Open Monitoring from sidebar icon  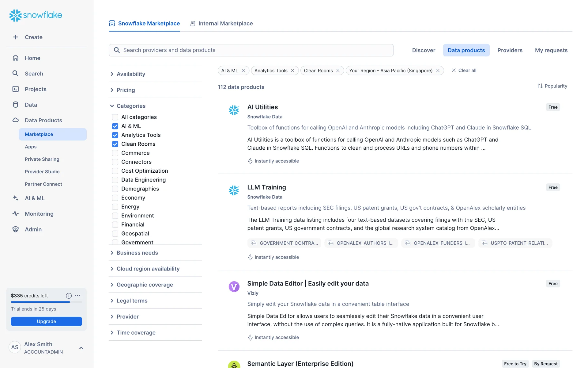coord(16,214)
